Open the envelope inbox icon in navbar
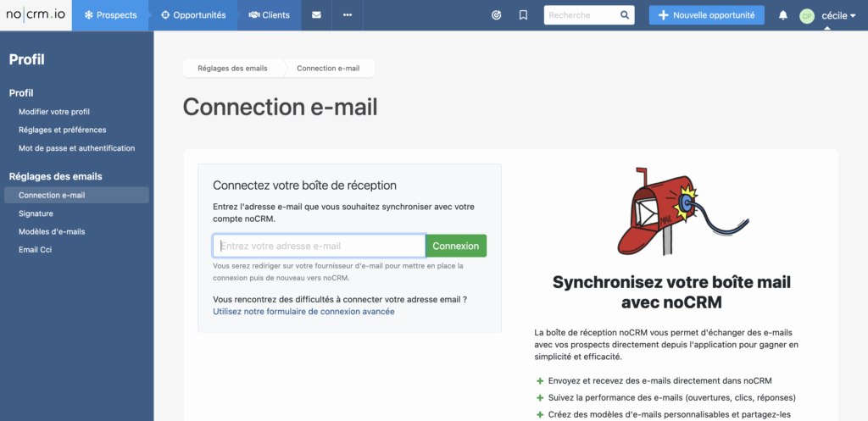This screenshot has height=421, width=868. (x=316, y=15)
